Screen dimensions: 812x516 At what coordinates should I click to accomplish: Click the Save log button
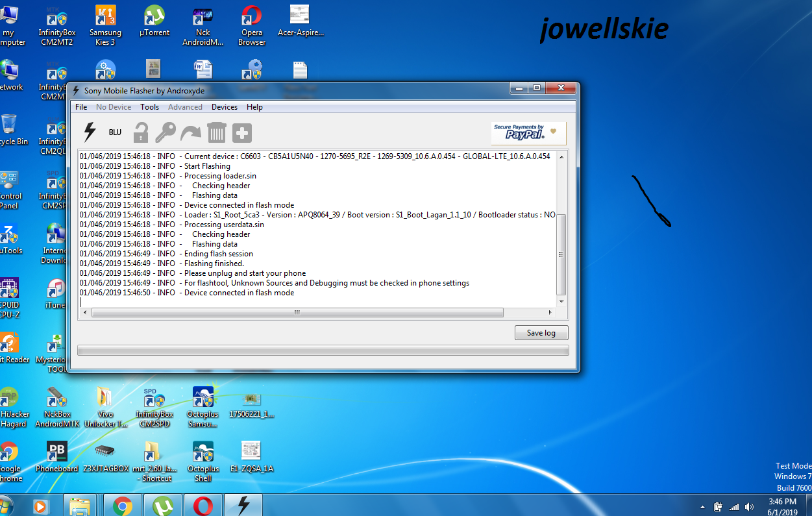point(541,333)
